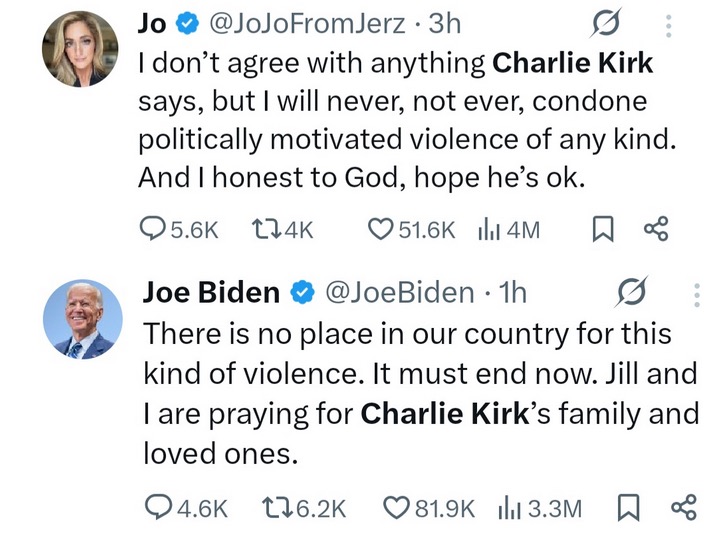Screen dimensions: 716x544
Task: Bookmark Jo's tweet
Action: tap(603, 230)
